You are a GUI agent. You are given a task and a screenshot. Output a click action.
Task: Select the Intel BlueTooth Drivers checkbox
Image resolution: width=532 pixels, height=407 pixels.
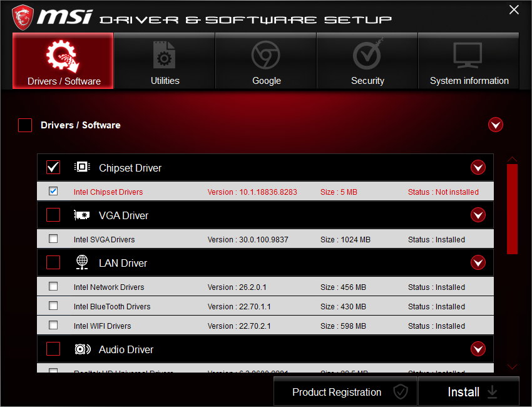click(x=53, y=306)
